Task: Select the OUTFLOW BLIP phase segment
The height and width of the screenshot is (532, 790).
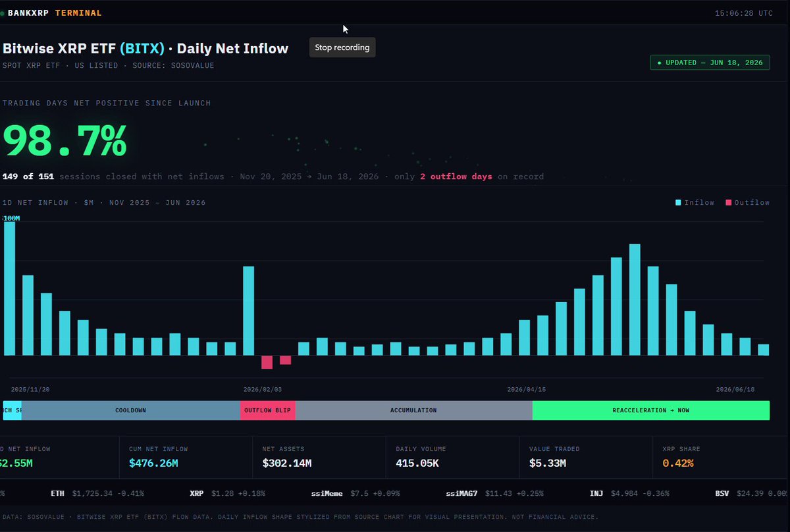Action: pos(268,410)
